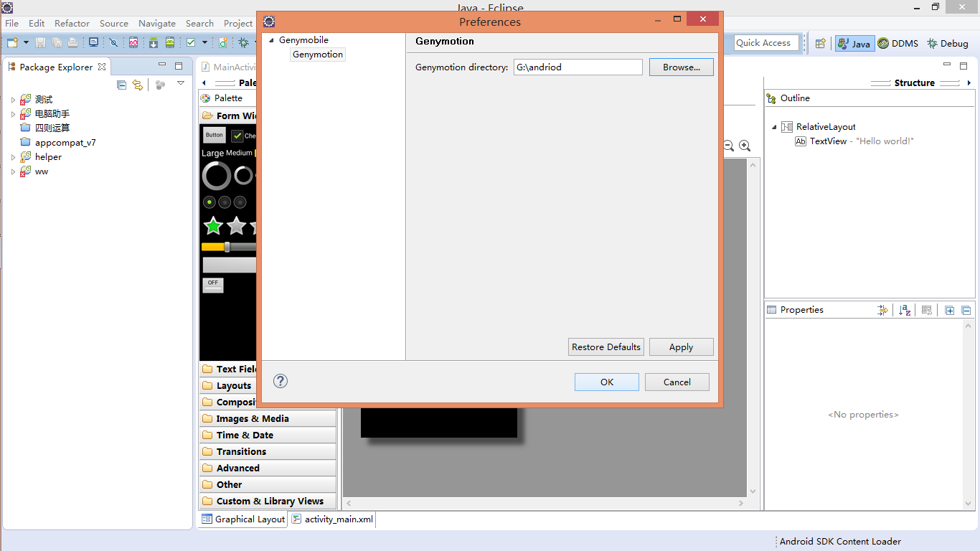Maximize the Outline view panel
The width and height of the screenshot is (980, 551).
point(963,65)
